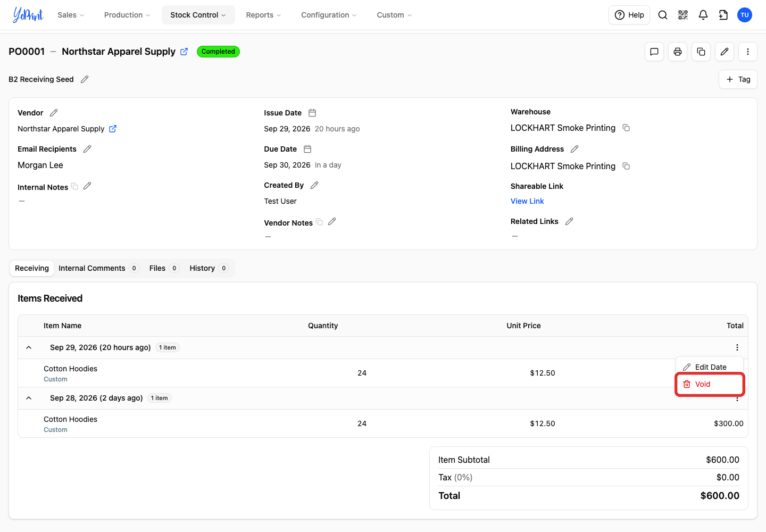Copy the Warehouse address
This screenshot has height=532, width=766.
[x=626, y=128]
